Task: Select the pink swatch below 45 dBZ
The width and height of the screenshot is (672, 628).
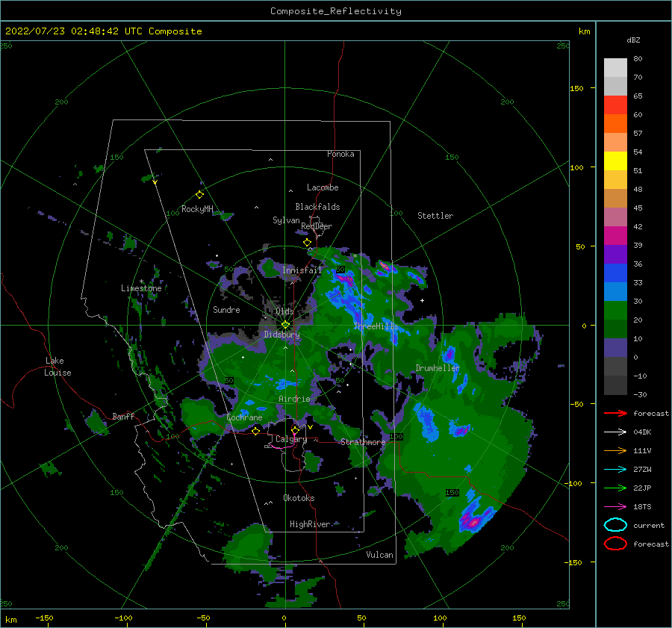Action: [615, 217]
